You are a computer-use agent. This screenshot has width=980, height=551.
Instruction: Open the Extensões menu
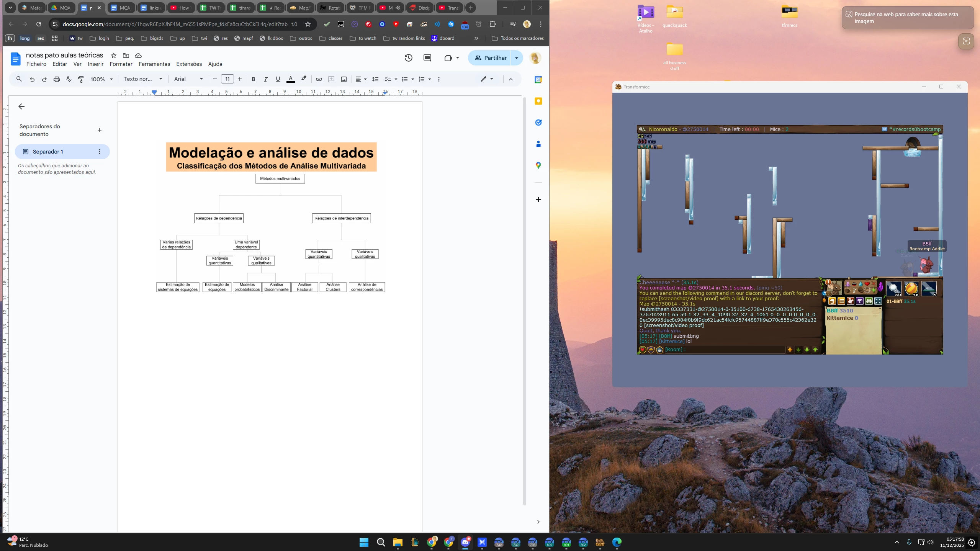(x=189, y=64)
